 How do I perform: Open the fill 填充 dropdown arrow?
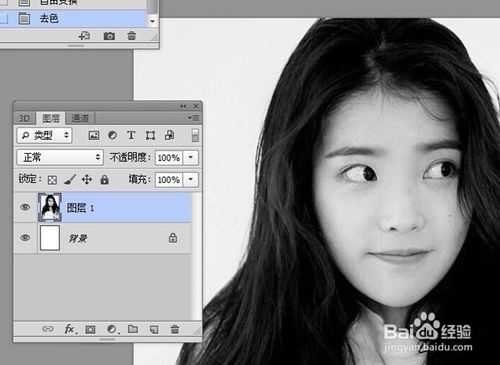pos(191,180)
